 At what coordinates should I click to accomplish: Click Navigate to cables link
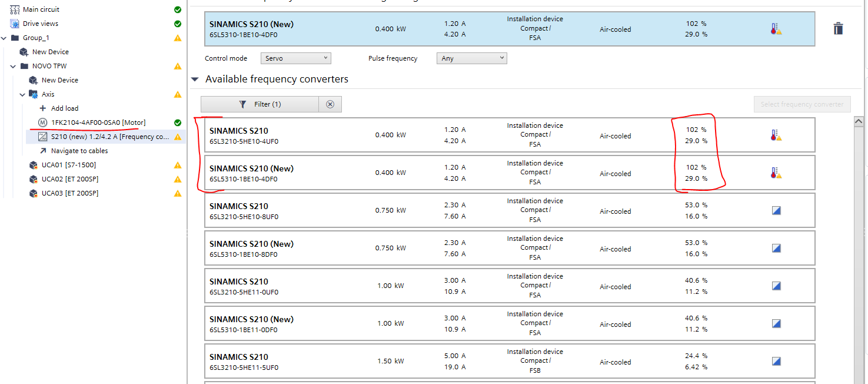pos(79,151)
